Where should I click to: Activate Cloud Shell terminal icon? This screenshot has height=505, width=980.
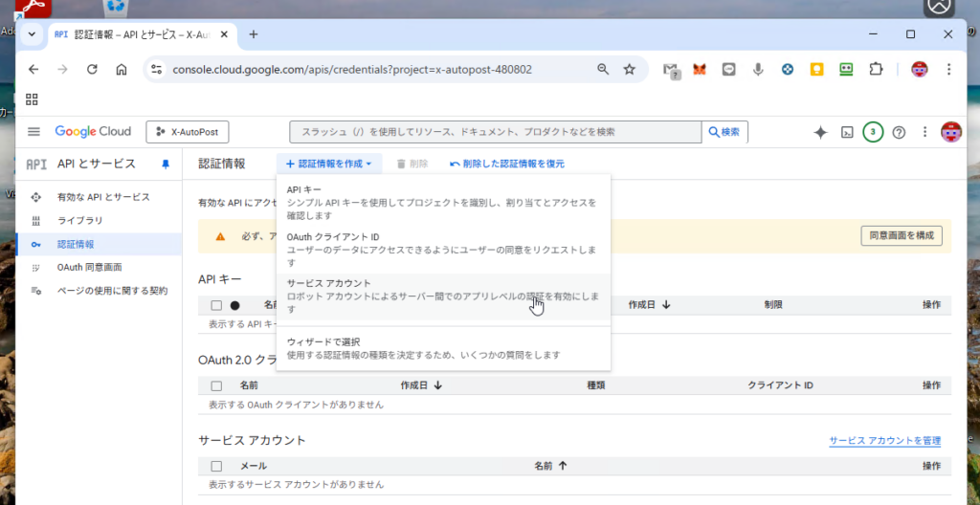[847, 132]
